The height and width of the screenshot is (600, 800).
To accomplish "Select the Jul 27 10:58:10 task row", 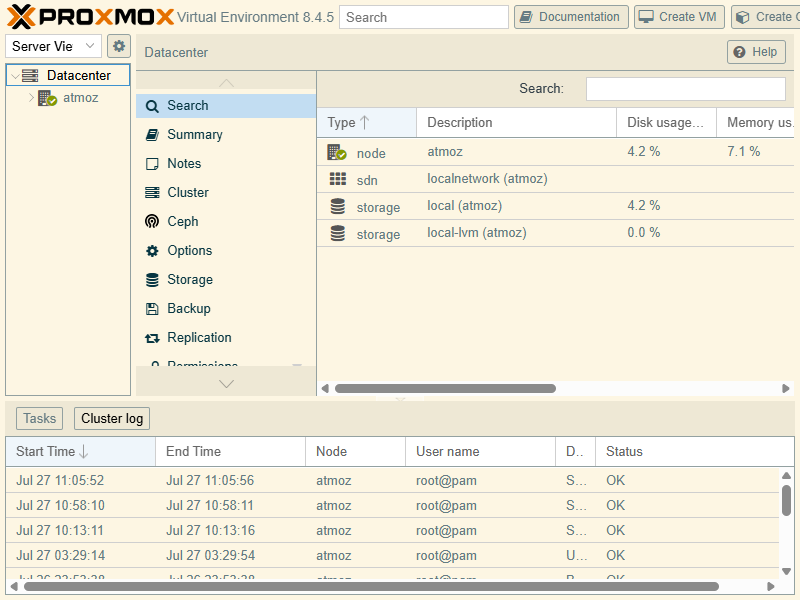I will [392, 505].
